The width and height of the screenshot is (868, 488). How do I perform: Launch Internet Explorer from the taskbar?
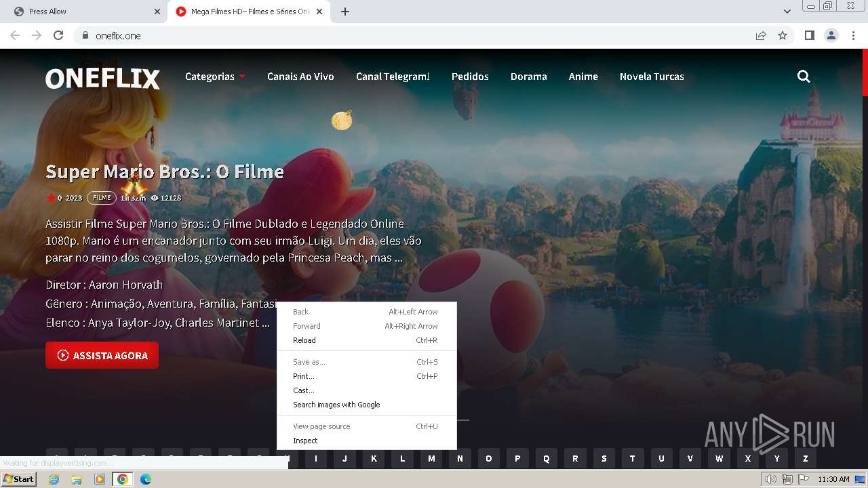click(54, 479)
